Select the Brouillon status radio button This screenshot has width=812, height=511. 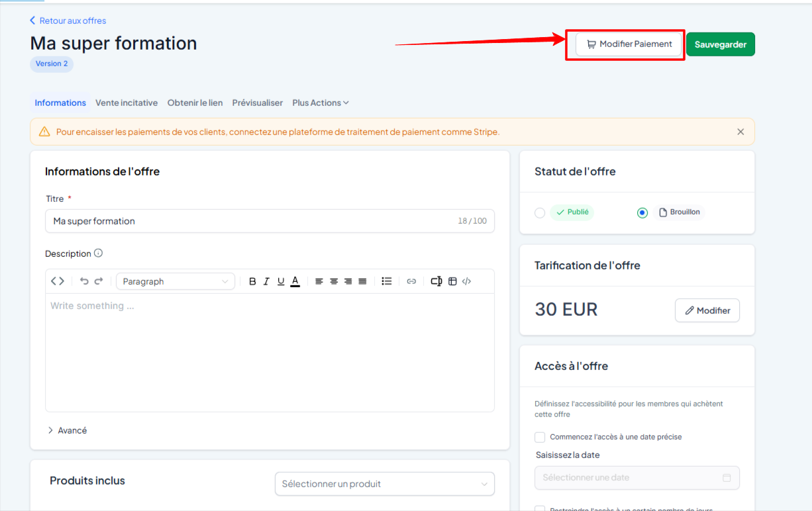tap(642, 212)
